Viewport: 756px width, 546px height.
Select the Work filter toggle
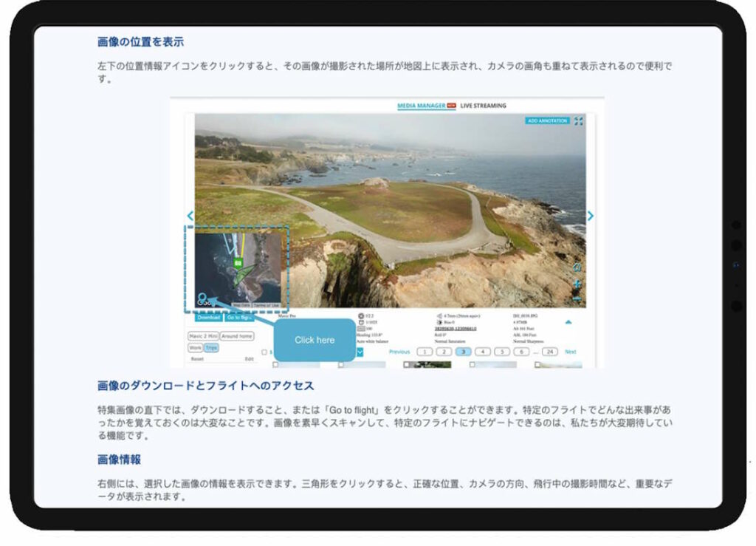pyautogui.click(x=195, y=347)
